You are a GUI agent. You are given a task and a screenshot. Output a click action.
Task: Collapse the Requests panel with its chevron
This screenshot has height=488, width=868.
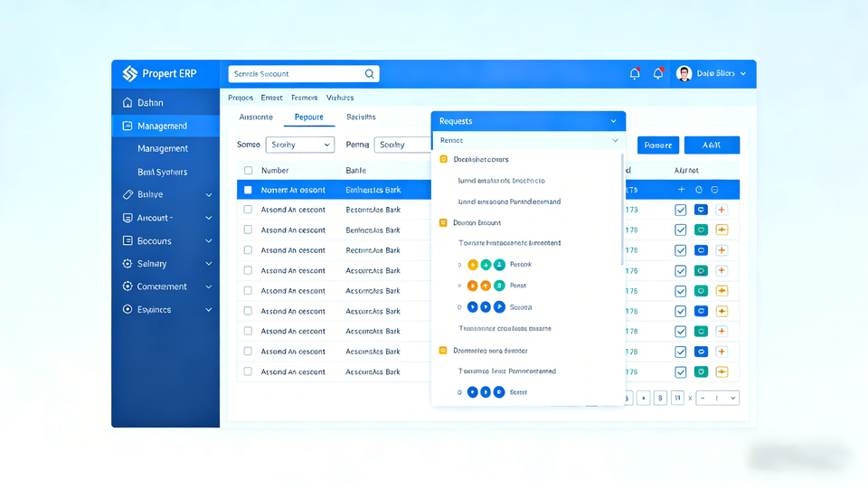coord(613,121)
